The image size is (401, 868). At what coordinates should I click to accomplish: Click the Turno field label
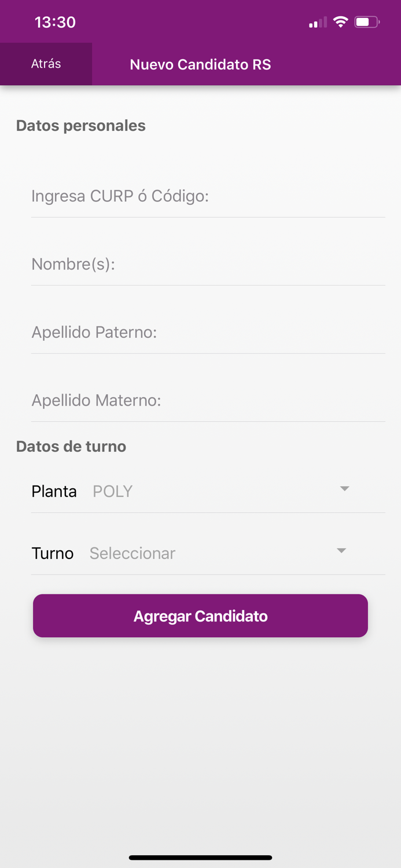[x=52, y=553]
